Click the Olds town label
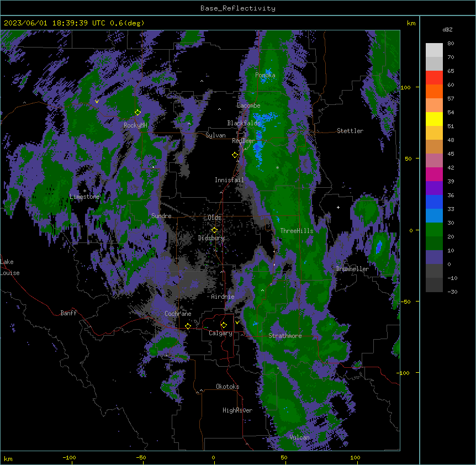This screenshot has width=476, height=465. tap(214, 218)
